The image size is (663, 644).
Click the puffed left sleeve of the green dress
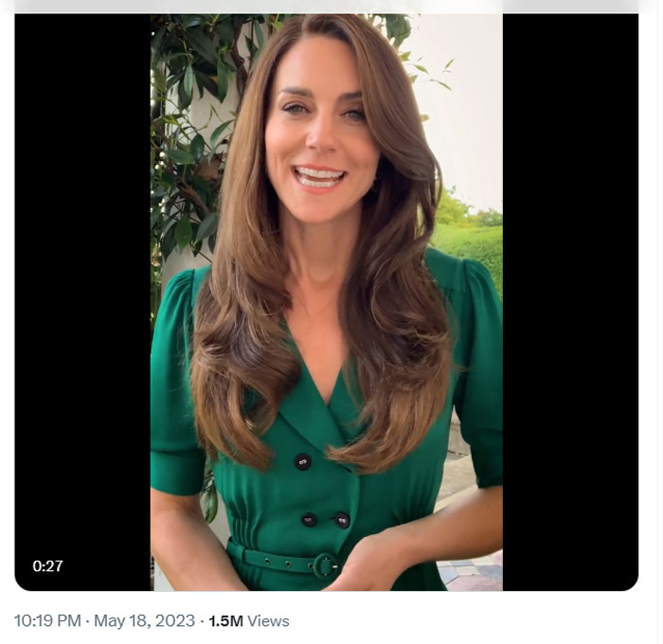pyautogui.click(x=173, y=379)
